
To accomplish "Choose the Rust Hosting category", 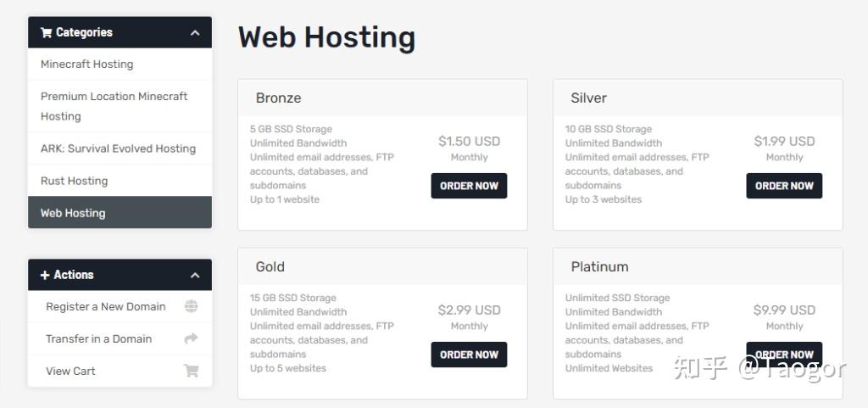I will pos(74,181).
